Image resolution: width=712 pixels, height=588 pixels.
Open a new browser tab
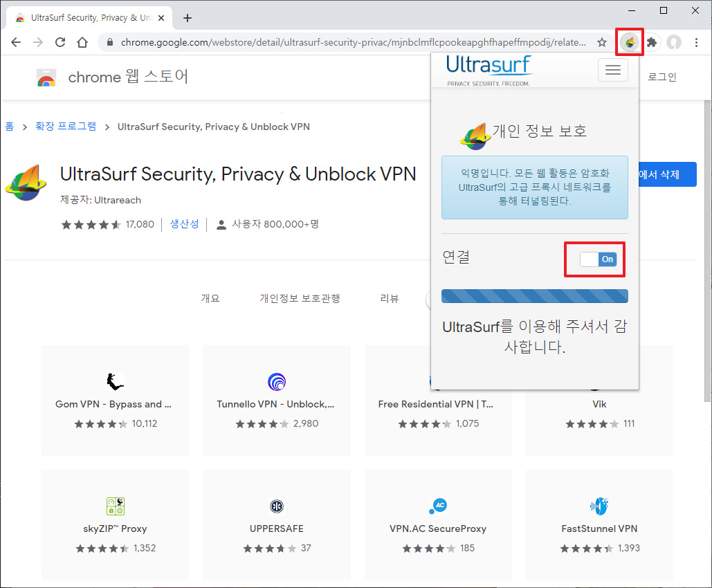point(187,18)
